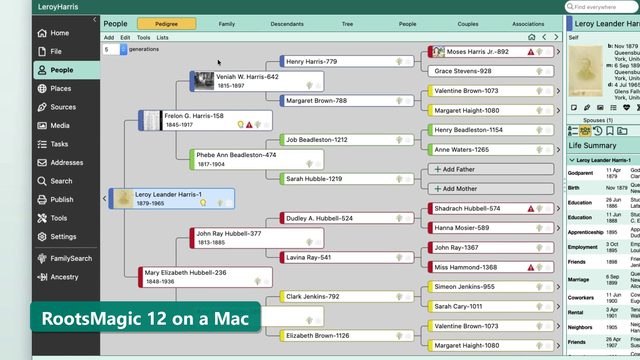Switch to the Pedigree tab
Viewport: 640px width, 360px height.
[x=167, y=24]
